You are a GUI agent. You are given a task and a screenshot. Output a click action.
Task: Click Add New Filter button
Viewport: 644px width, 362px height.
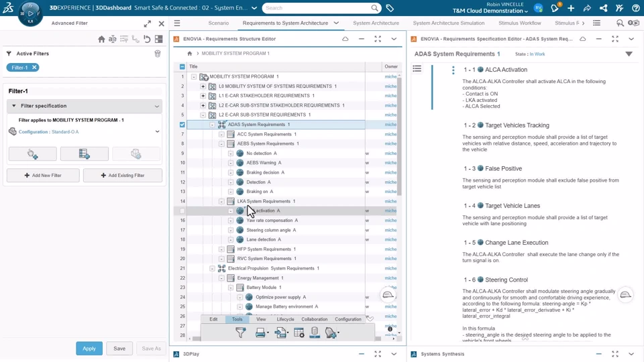[43, 175]
